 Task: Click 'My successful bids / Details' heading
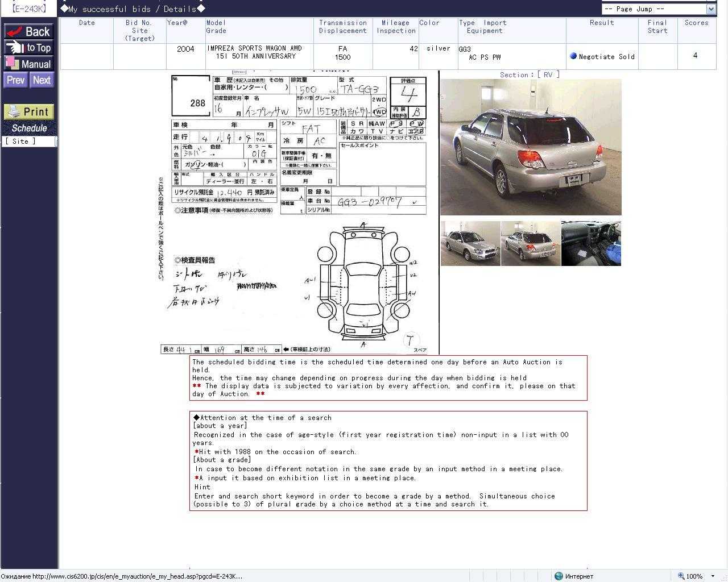pyautogui.click(x=133, y=9)
